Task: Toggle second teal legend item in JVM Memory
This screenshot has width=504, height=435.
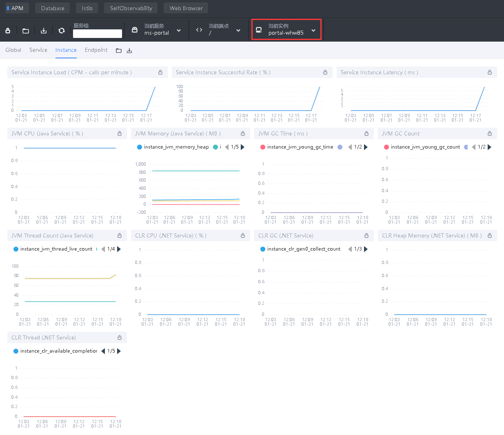Action: point(217,147)
